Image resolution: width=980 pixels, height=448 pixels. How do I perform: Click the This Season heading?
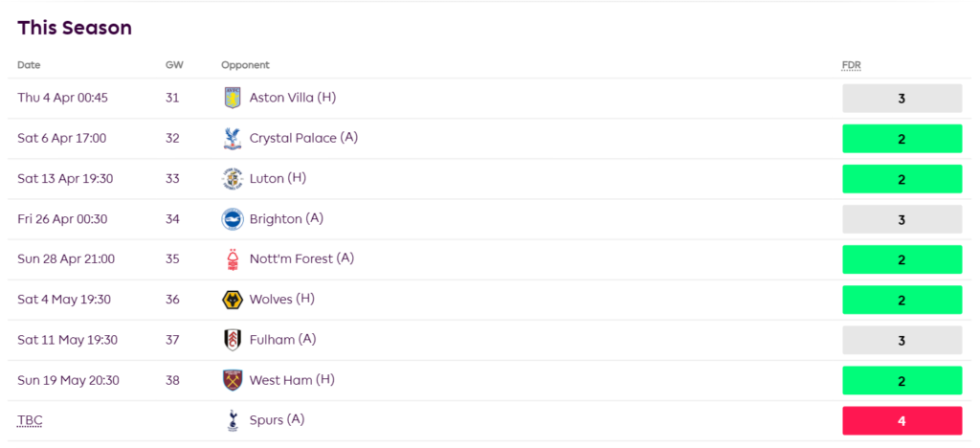[x=75, y=28]
